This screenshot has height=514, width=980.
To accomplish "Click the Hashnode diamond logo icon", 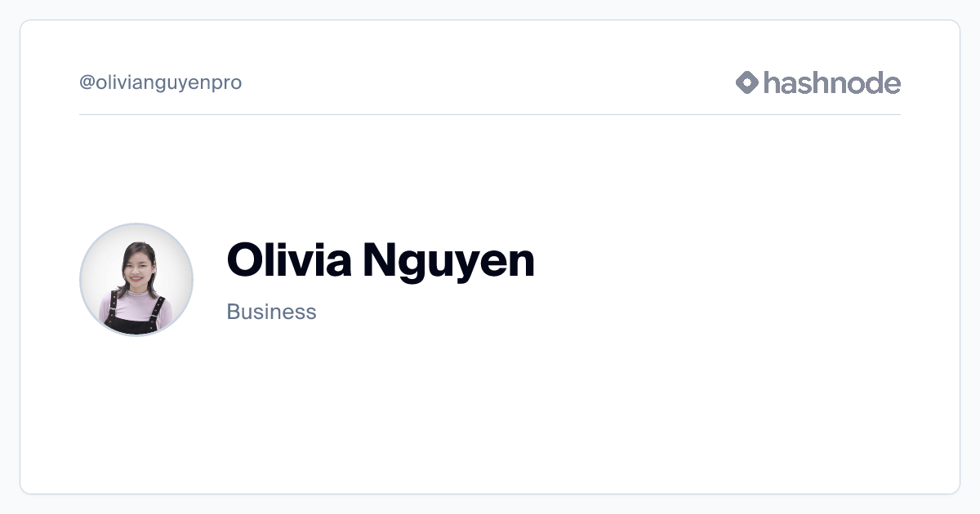I will tap(747, 82).
